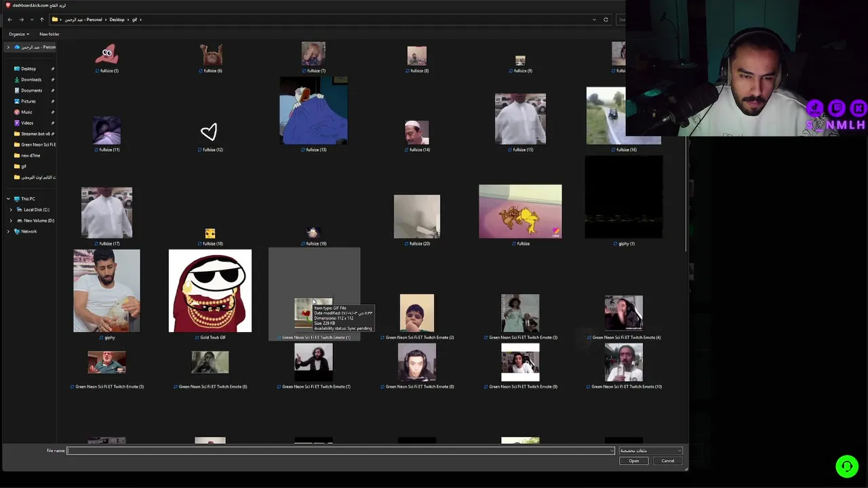Select the fullsize (7) gif thumbnail
The width and height of the screenshot is (868, 488).
pyautogui.click(x=313, y=54)
